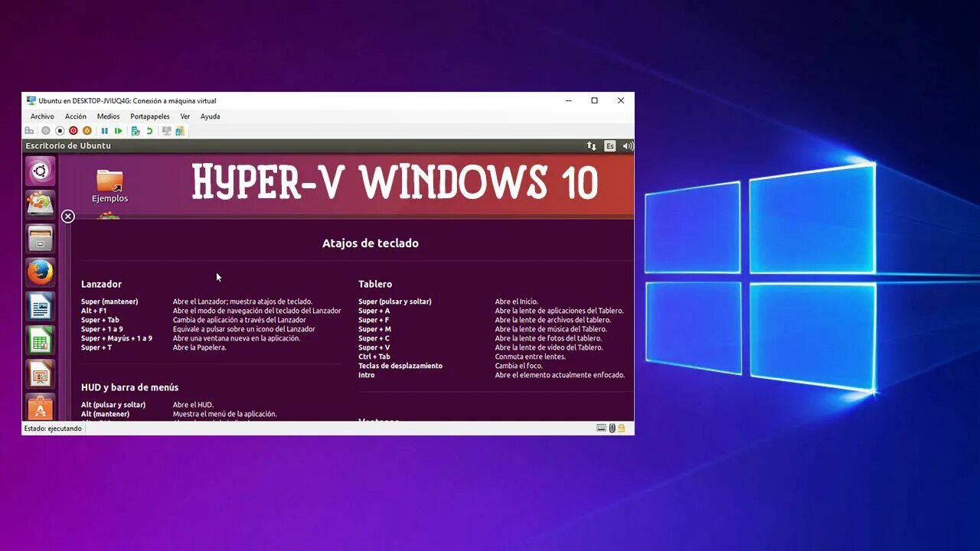Open the Ubuntu Dash launcher icon
The height and width of the screenshot is (551, 980).
pyautogui.click(x=41, y=171)
